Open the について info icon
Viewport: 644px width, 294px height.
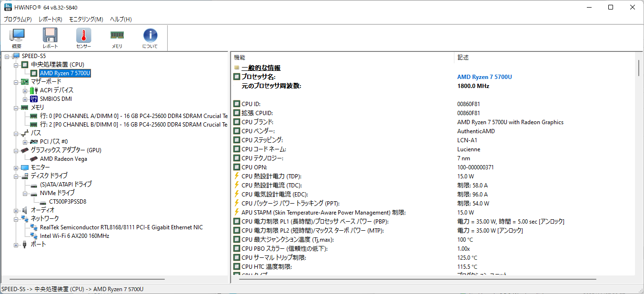[150, 38]
